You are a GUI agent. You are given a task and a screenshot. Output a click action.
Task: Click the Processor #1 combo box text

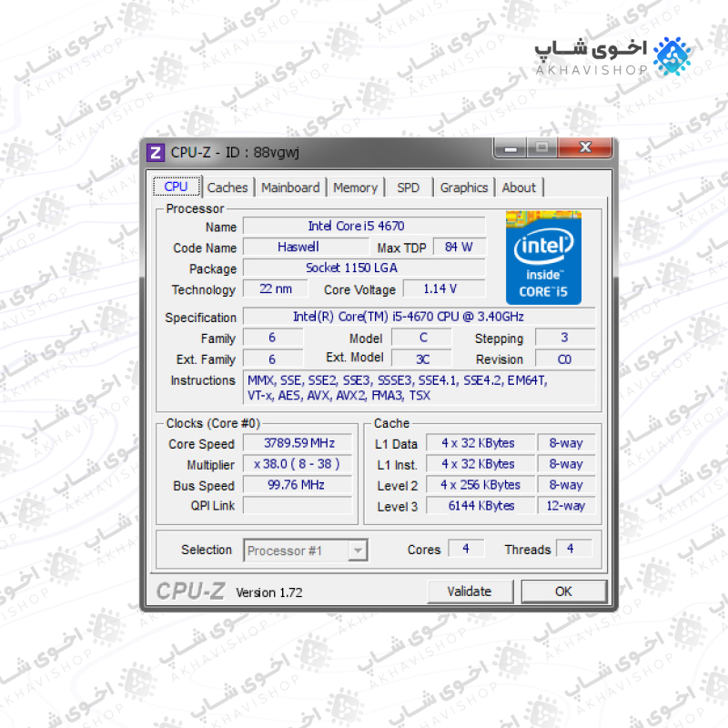point(284,551)
